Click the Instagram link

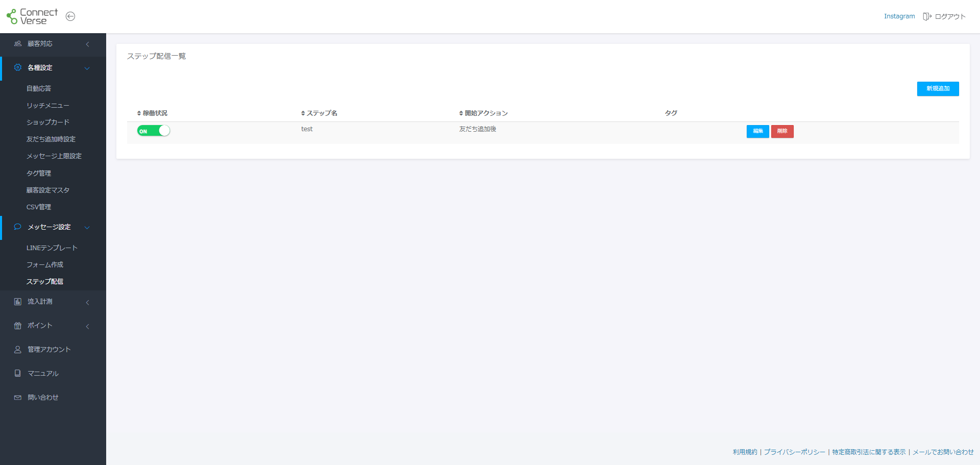pyautogui.click(x=899, y=16)
